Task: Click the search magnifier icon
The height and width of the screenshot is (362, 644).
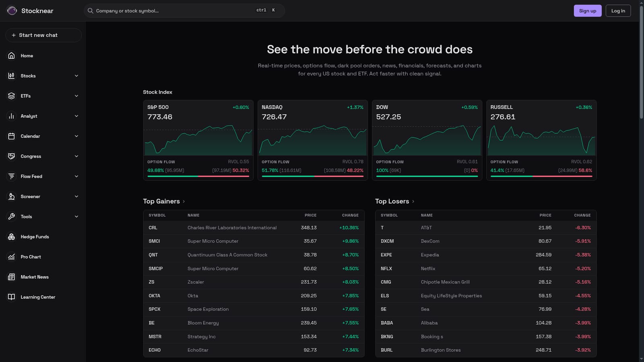Action: click(x=91, y=11)
